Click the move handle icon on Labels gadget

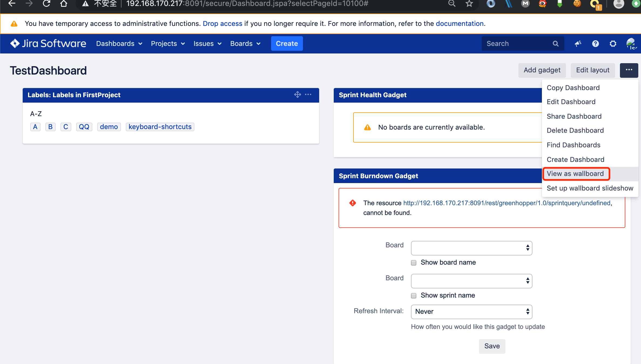298,95
